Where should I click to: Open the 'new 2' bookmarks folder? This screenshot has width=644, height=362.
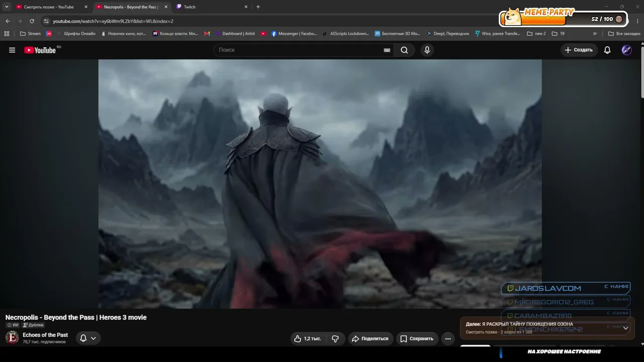(536, 34)
